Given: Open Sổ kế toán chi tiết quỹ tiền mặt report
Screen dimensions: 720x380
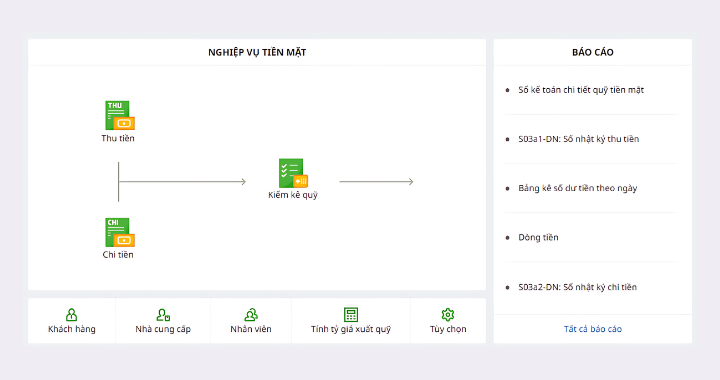Looking at the screenshot, I should (x=581, y=90).
